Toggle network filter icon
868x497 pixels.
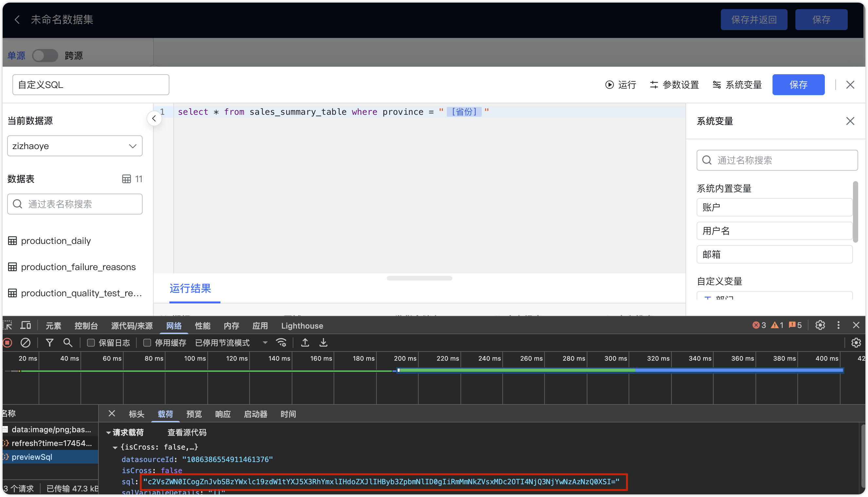pos(49,342)
